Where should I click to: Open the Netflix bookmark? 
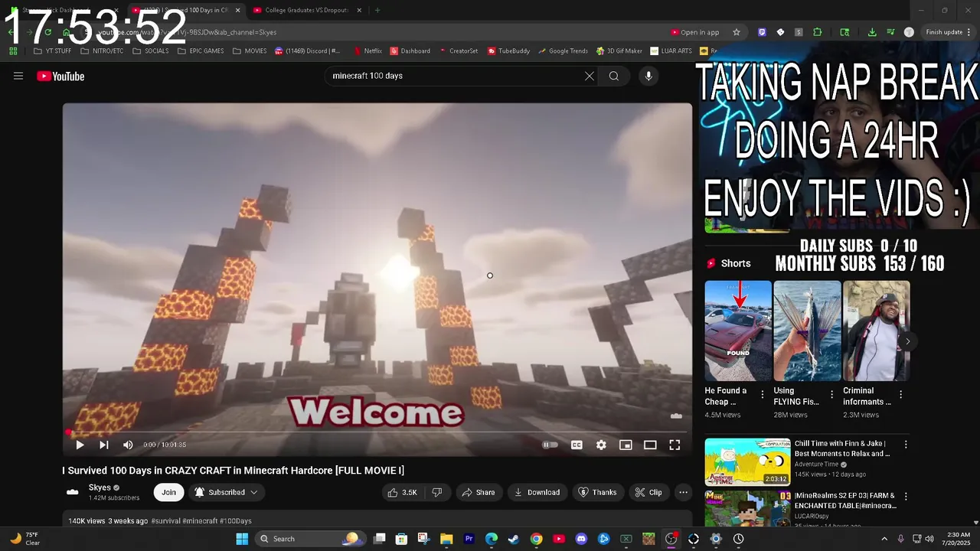coord(367,51)
